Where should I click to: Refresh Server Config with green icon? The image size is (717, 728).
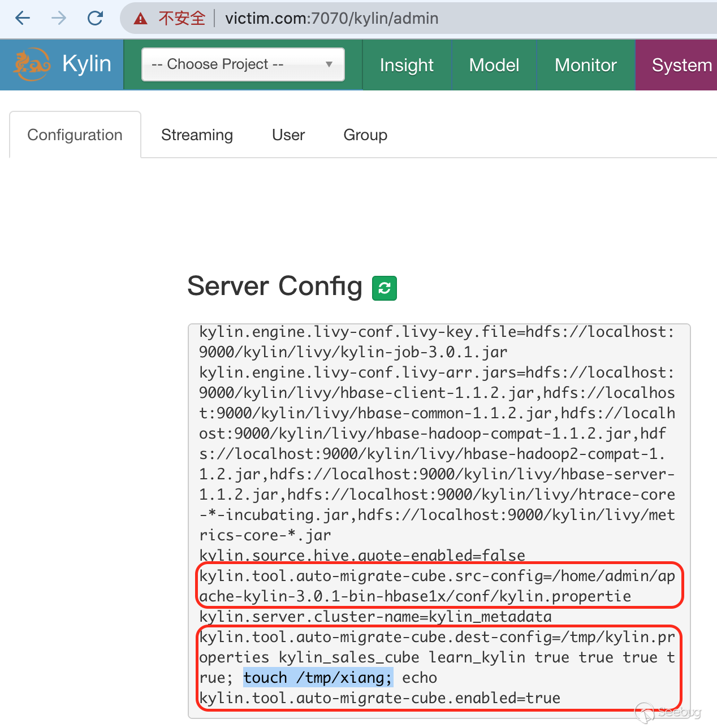[x=385, y=288]
